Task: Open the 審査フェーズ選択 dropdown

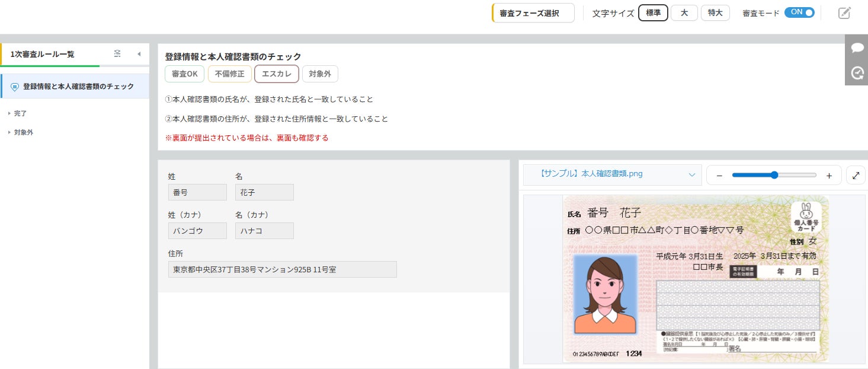Action: pos(533,13)
